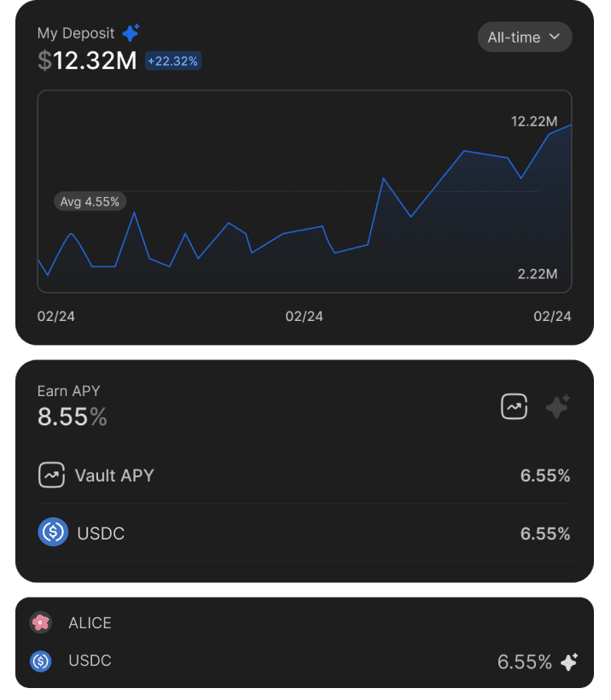Click the $12.32M deposit amount
The image size is (611, 700).
pos(87,61)
